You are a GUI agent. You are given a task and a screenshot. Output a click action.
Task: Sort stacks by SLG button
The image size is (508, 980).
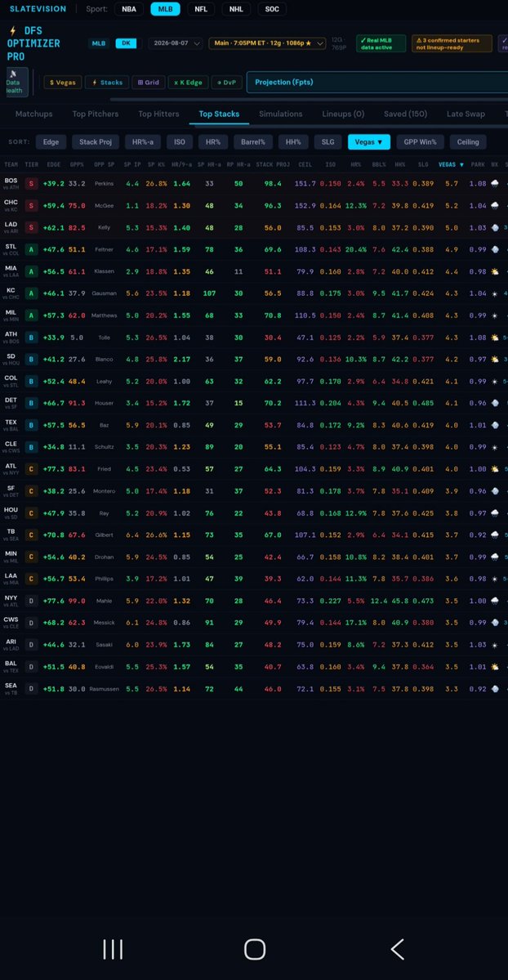pos(328,142)
